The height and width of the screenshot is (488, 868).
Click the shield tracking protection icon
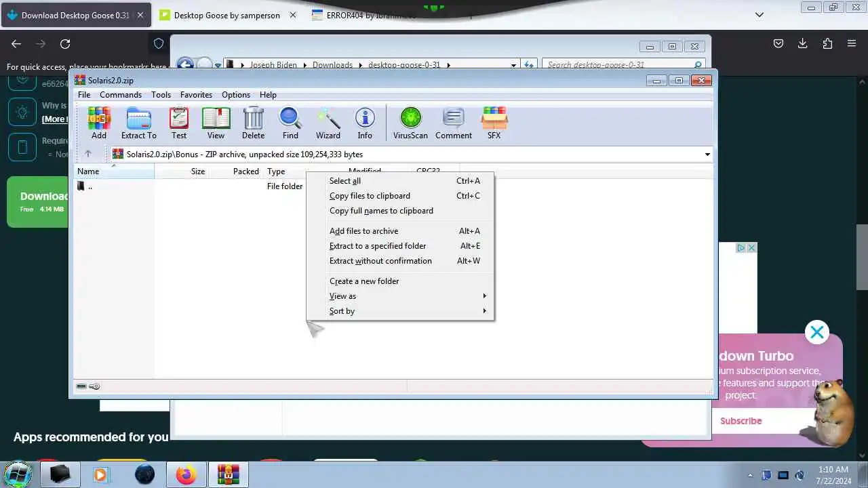click(x=159, y=43)
